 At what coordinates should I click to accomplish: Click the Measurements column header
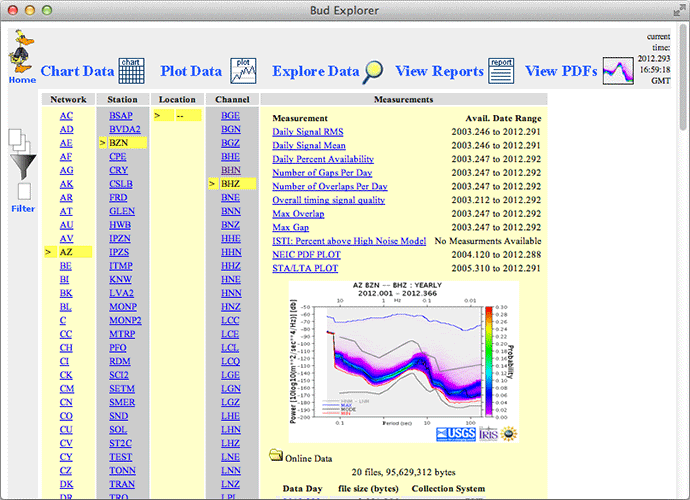pos(404,99)
